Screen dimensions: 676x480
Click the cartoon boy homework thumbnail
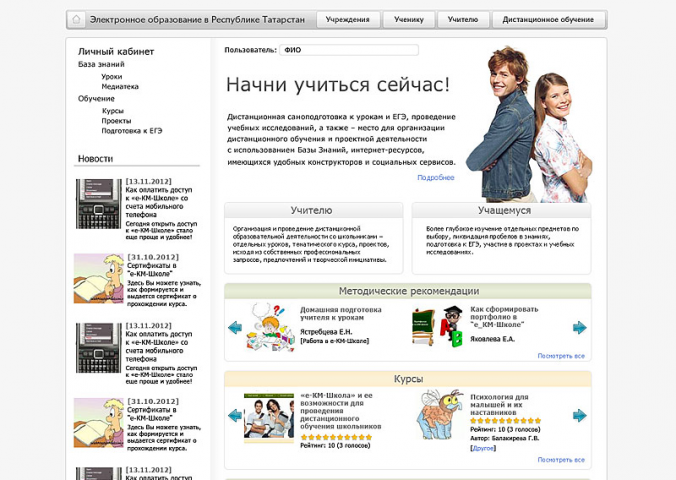(x=270, y=326)
